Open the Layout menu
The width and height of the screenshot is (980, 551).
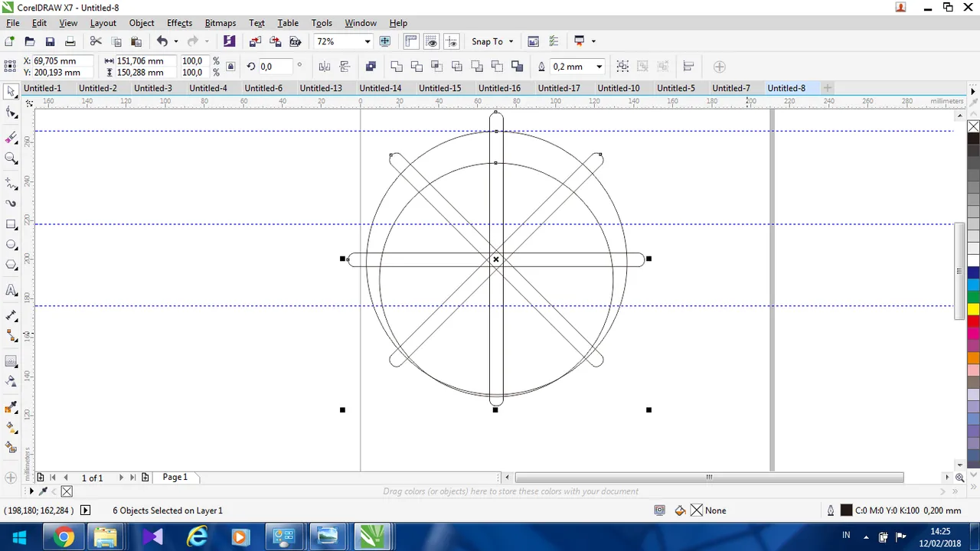click(103, 23)
